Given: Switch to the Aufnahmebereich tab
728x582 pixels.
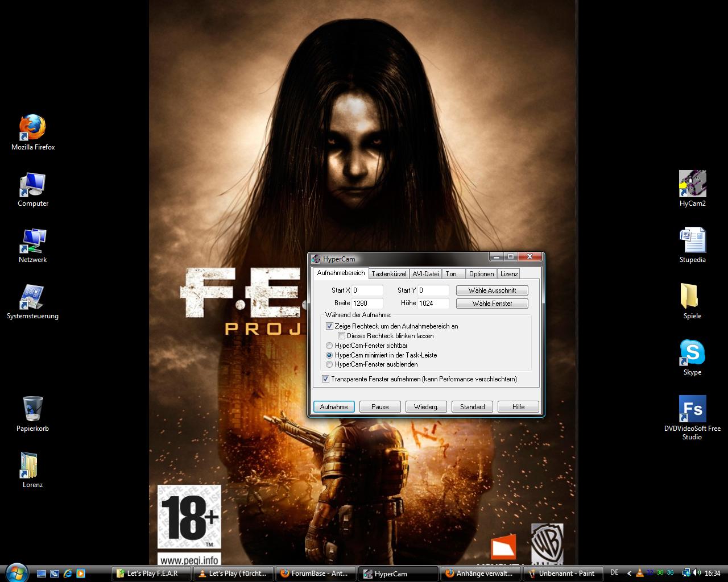Looking at the screenshot, I should tap(341, 273).
